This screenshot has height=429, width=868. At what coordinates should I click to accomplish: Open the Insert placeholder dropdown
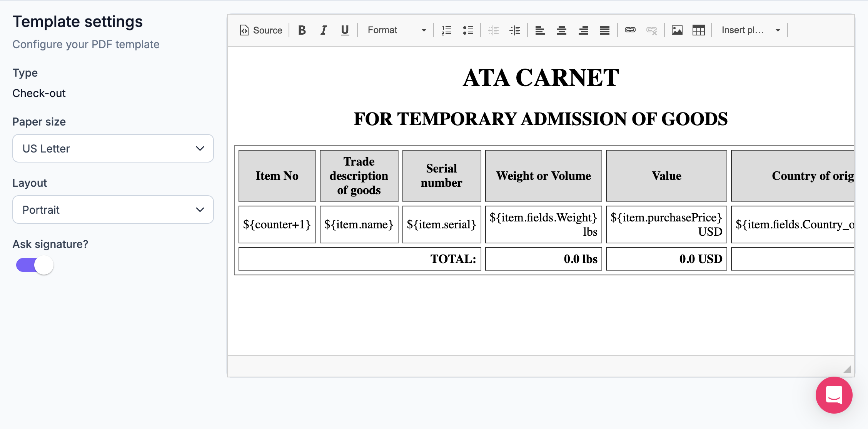coord(750,30)
